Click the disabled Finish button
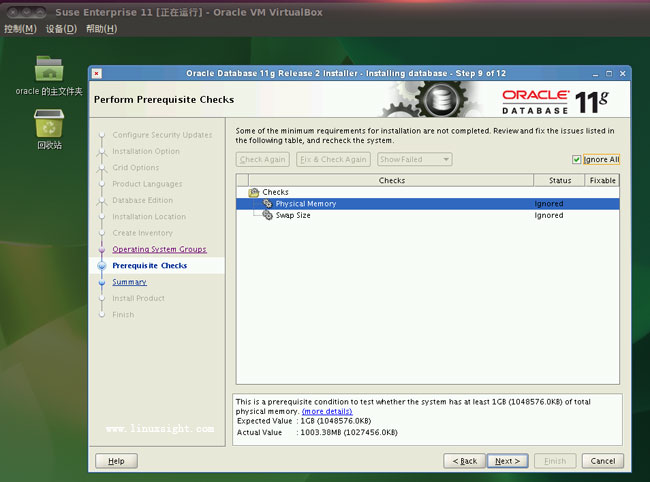The height and width of the screenshot is (482, 650). pos(555,461)
